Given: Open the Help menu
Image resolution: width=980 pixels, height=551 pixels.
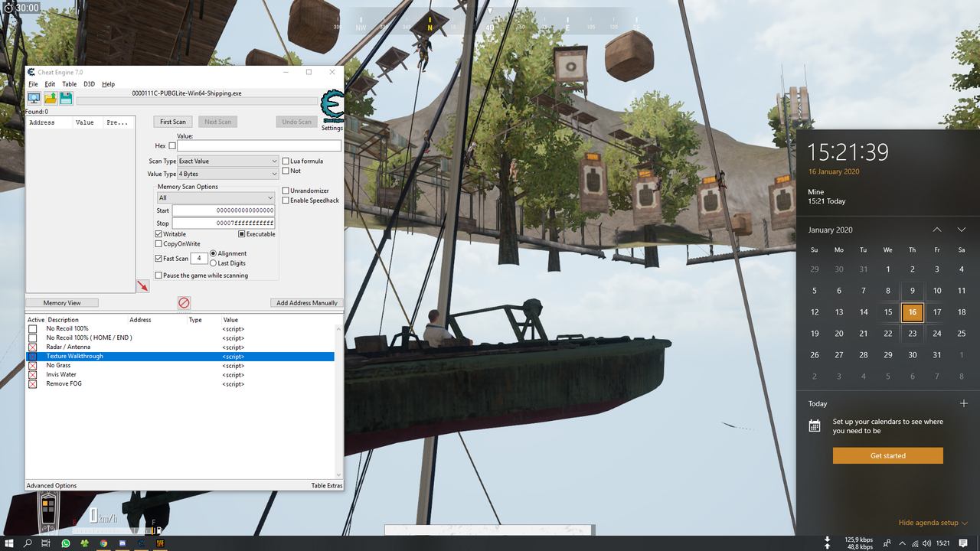Looking at the screenshot, I should pos(108,84).
